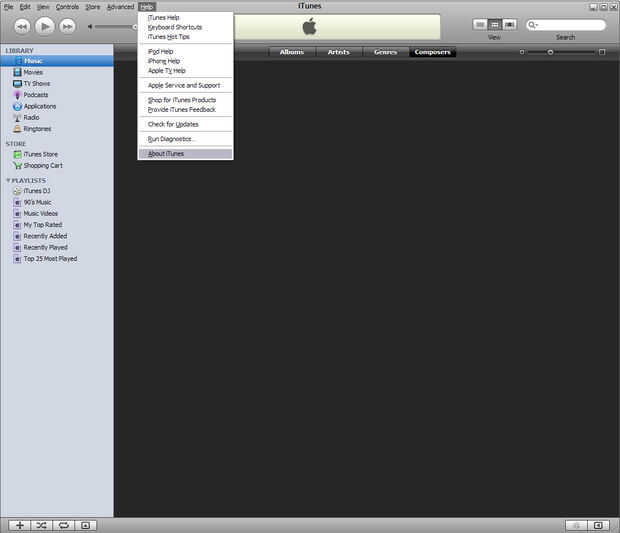Viewport: 620px width, 533px height.
Task: Open Shopping Cart icon in sidebar
Action: (17, 166)
